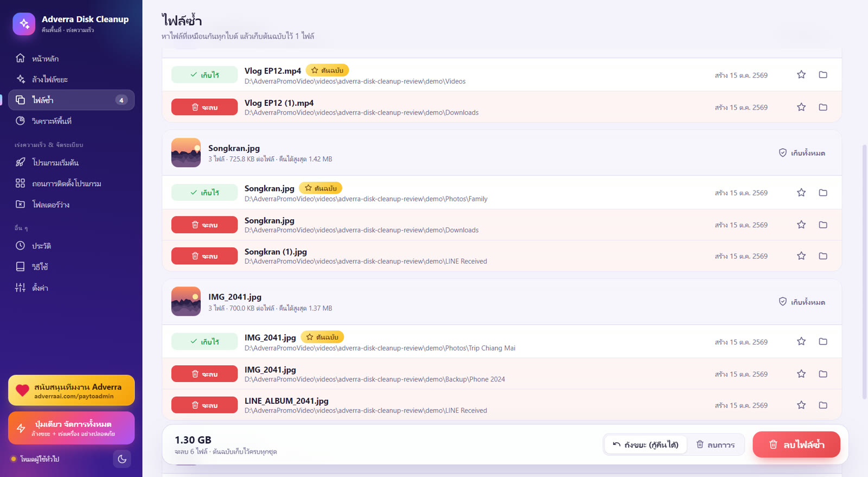The height and width of the screenshot is (477, 868).
Task: Click the star icon for Vlog EP12 (1).mp4
Action: 801,107
